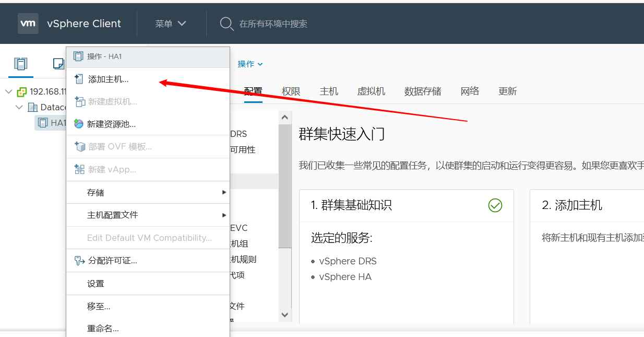Select 设置 from context menu
Viewport: 644px width, 337px height.
(x=96, y=283)
